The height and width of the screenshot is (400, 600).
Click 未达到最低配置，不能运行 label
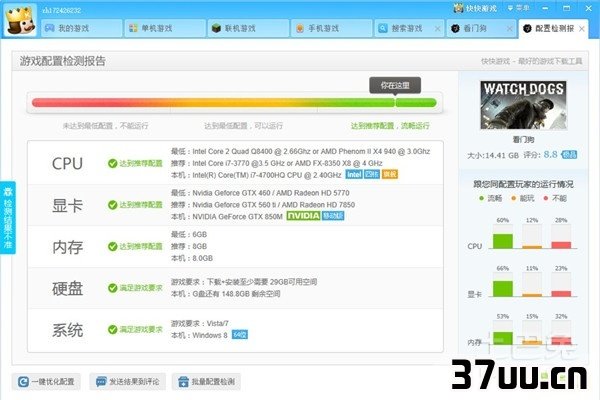click(106, 126)
